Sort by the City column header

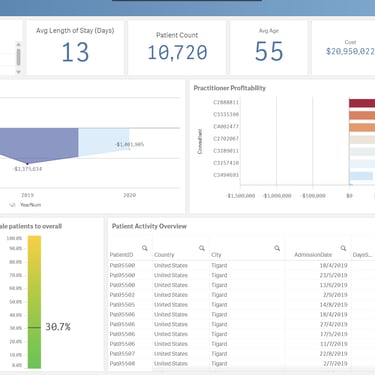tap(216, 255)
